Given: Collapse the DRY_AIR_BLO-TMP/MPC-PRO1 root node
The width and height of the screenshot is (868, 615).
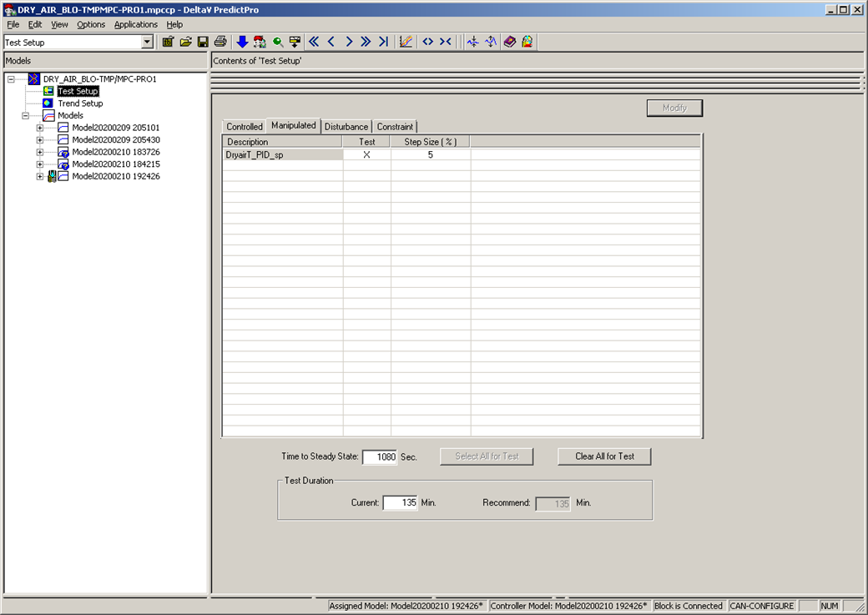Looking at the screenshot, I should click(x=11, y=79).
